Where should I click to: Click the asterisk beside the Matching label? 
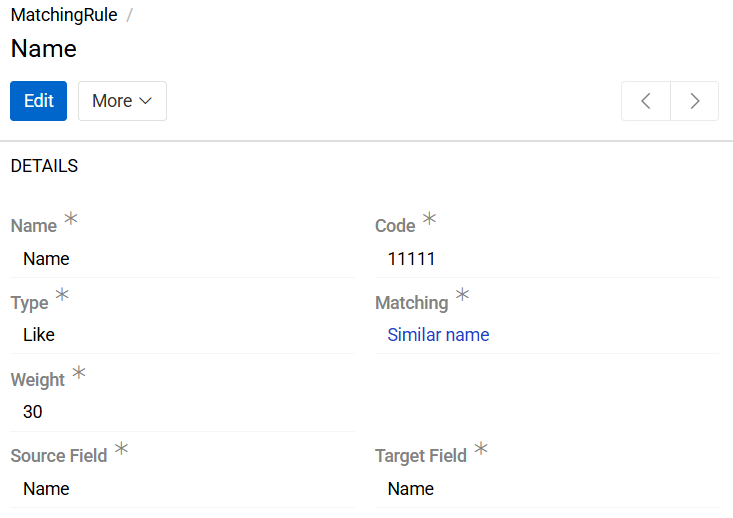(462, 295)
